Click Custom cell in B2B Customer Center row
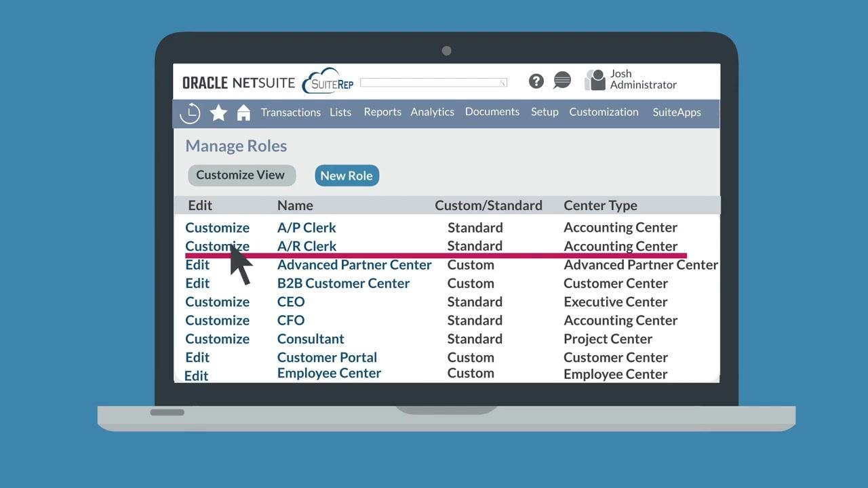This screenshot has height=488, width=868. click(x=471, y=283)
